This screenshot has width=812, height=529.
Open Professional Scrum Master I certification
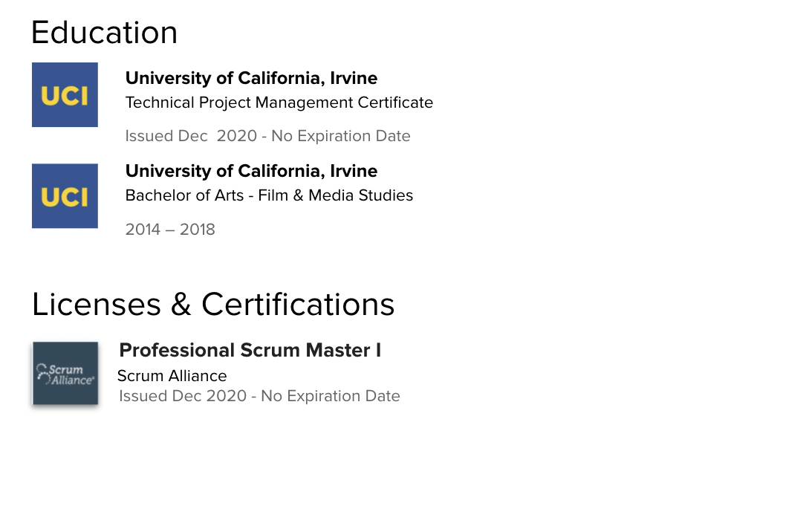click(250, 350)
